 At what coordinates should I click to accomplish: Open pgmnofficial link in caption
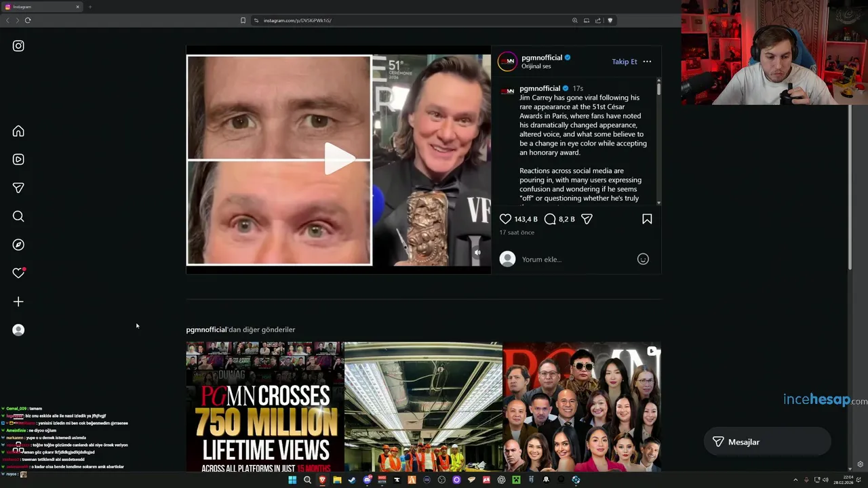click(540, 88)
